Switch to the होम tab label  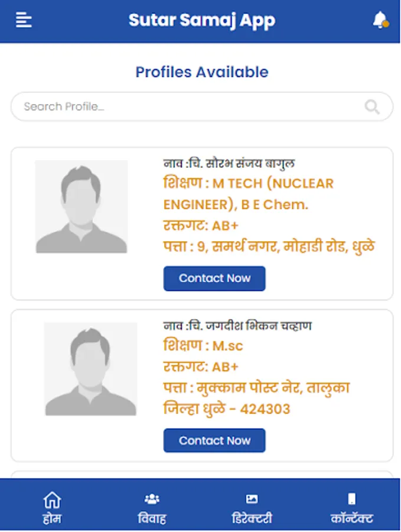click(x=52, y=519)
